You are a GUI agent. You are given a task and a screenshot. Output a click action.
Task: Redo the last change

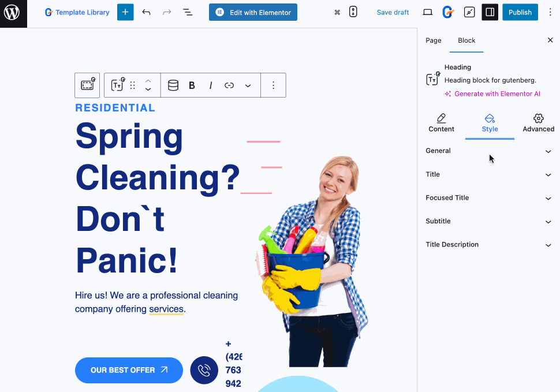(166, 12)
